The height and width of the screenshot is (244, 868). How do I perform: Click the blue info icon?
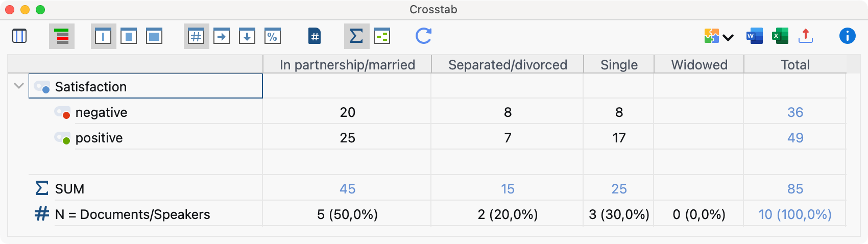coord(847,36)
